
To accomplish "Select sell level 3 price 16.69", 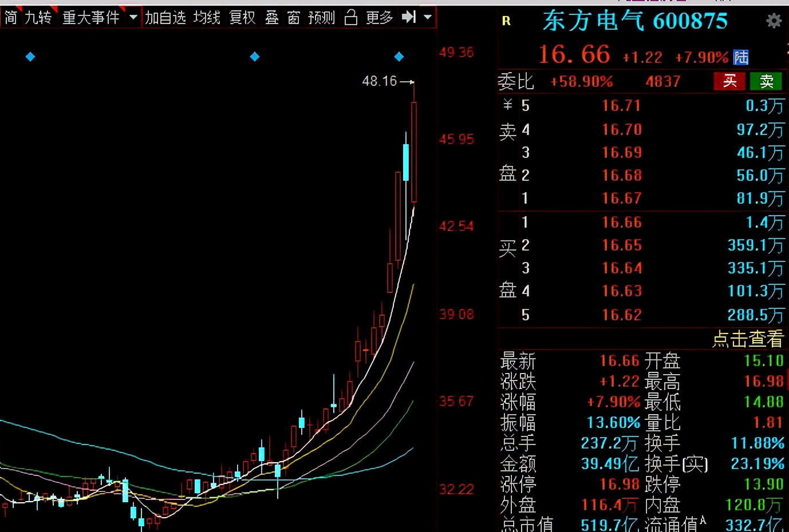I will coord(622,153).
